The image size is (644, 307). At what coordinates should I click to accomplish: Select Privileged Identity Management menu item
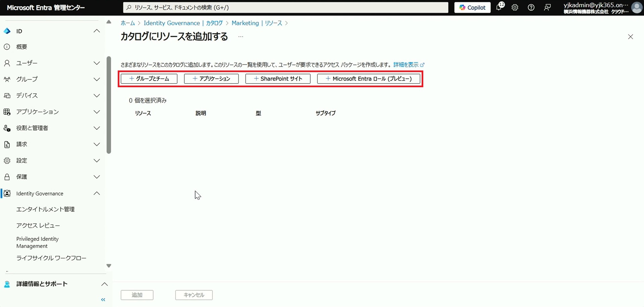pos(38,242)
